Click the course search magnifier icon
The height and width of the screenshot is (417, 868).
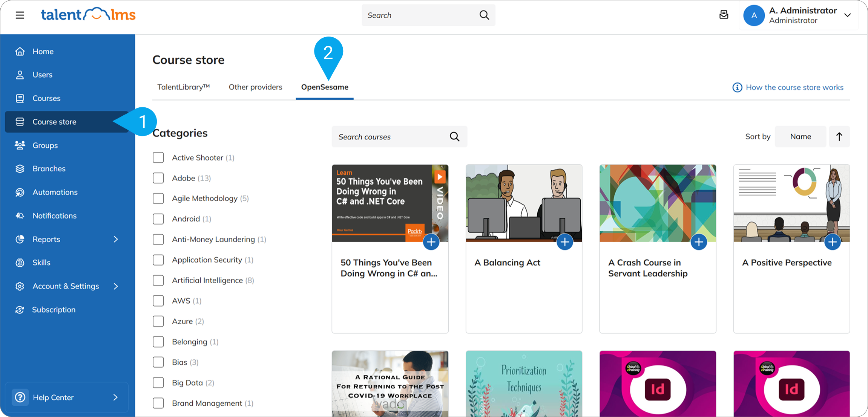tap(455, 137)
